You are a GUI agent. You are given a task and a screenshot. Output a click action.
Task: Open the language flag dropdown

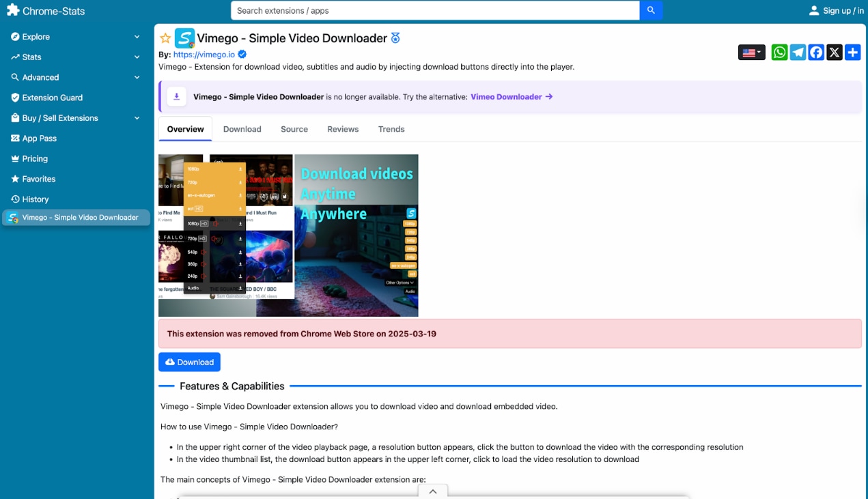pyautogui.click(x=751, y=52)
